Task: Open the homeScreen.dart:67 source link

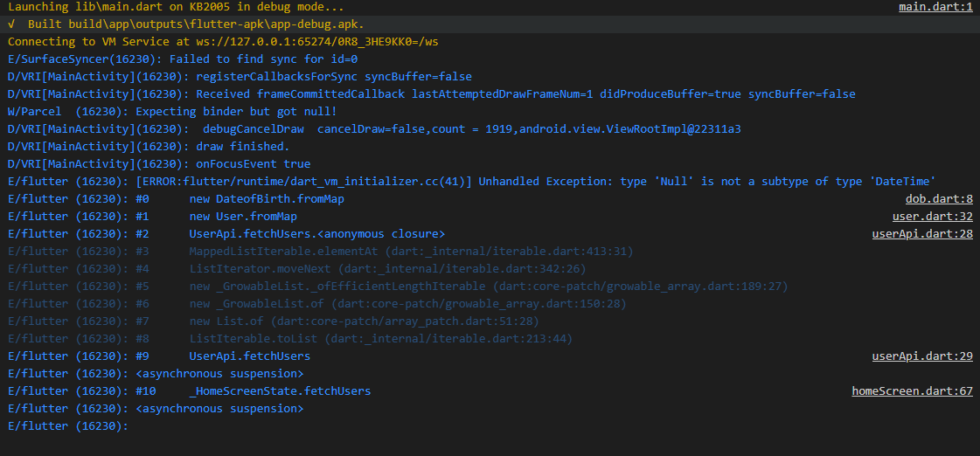Action: pyautogui.click(x=912, y=391)
